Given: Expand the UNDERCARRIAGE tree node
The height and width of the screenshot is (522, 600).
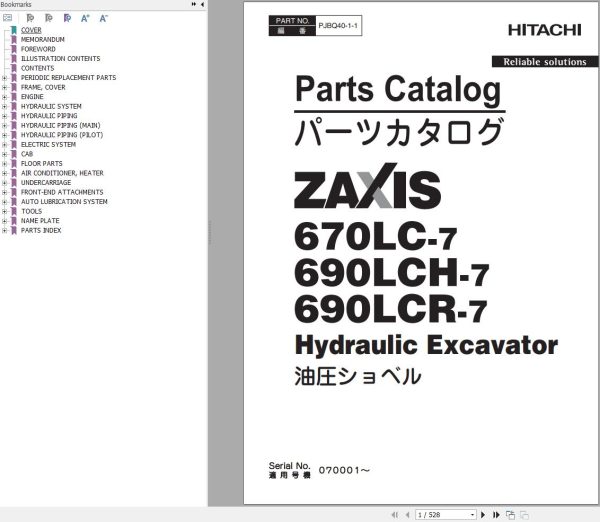Looking at the screenshot, I should click(x=5, y=183).
